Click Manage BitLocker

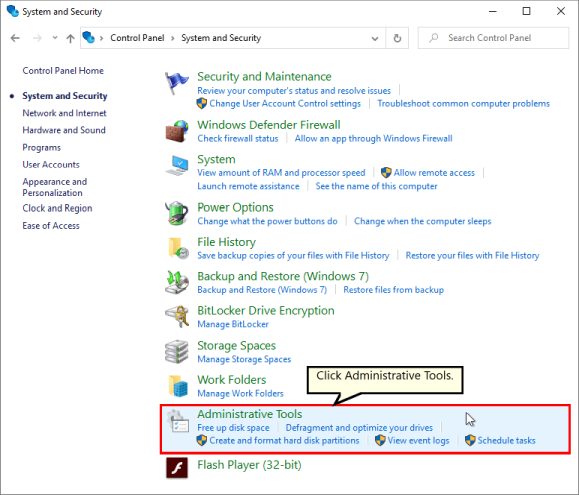coord(233,324)
